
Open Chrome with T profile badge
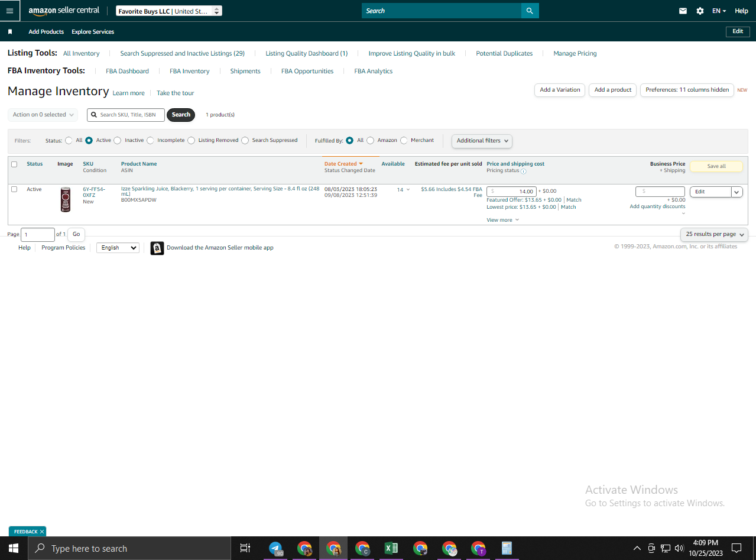(x=478, y=548)
